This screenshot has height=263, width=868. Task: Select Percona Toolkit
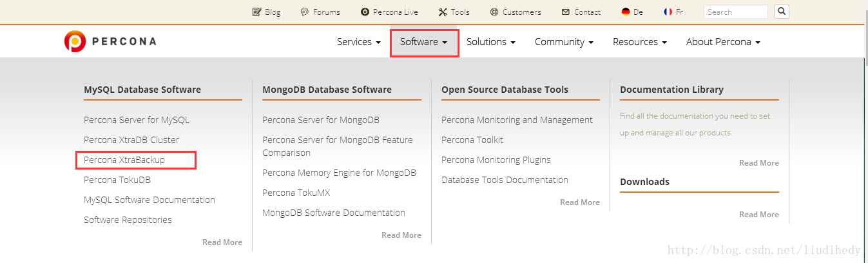coord(472,140)
